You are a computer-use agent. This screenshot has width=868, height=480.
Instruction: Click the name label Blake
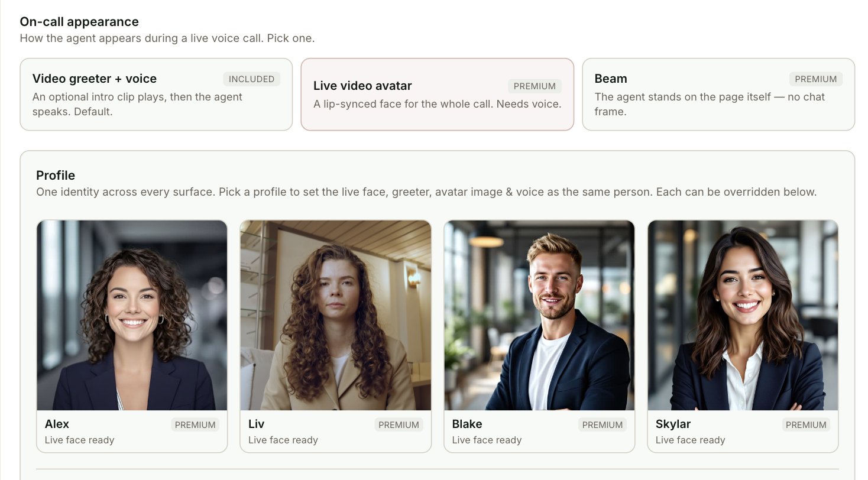click(x=467, y=424)
